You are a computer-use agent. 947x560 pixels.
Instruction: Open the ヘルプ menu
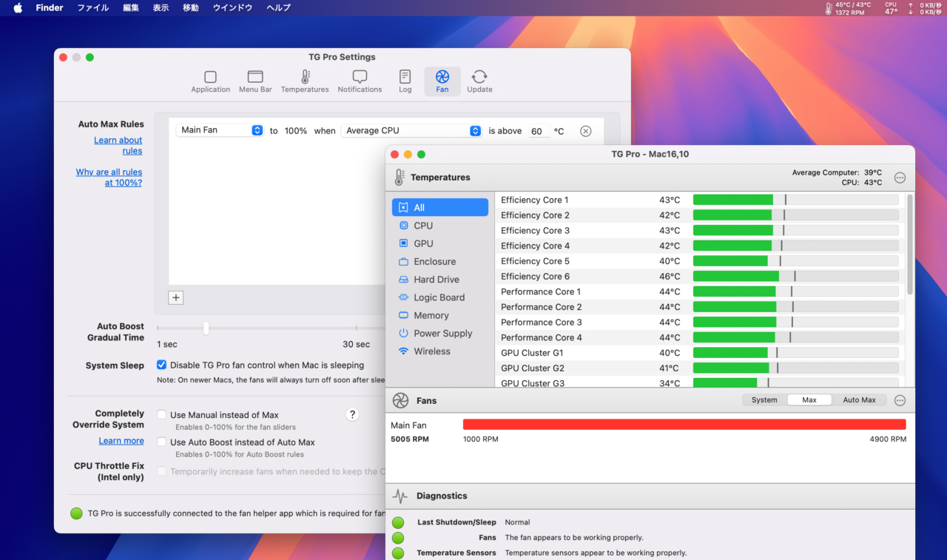278,8
